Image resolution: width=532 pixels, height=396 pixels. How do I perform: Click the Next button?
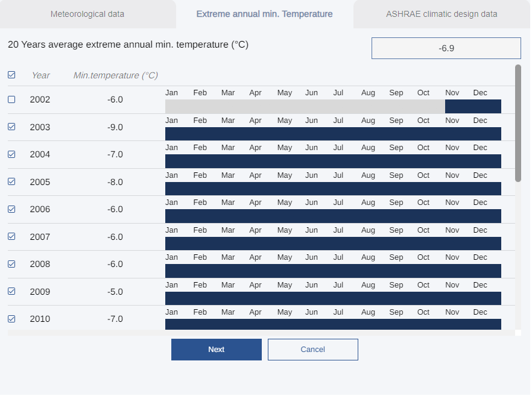(216, 349)
